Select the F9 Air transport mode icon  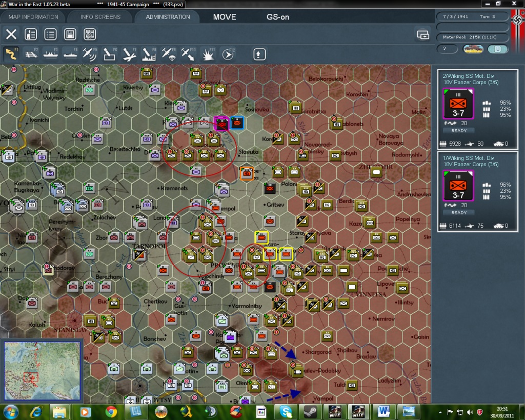[x=168, y=54]
